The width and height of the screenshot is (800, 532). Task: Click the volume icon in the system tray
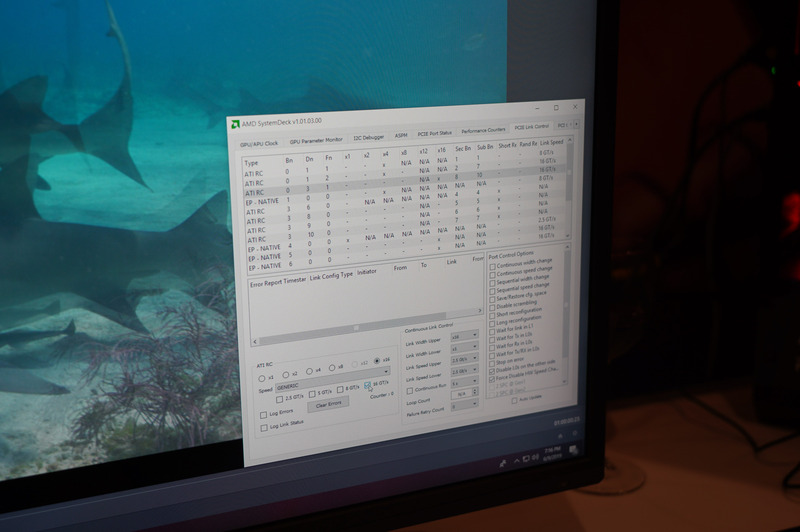(x=535, y=457)
